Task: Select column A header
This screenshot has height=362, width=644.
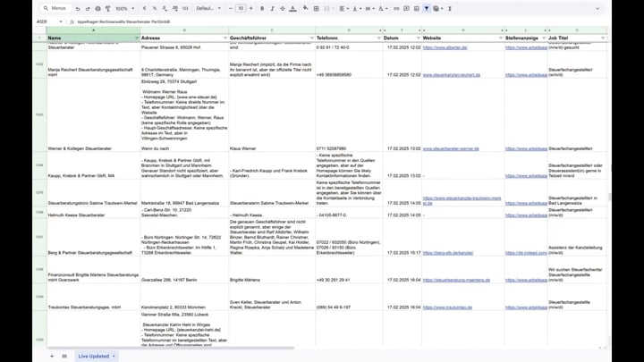Action: (93, 30)
